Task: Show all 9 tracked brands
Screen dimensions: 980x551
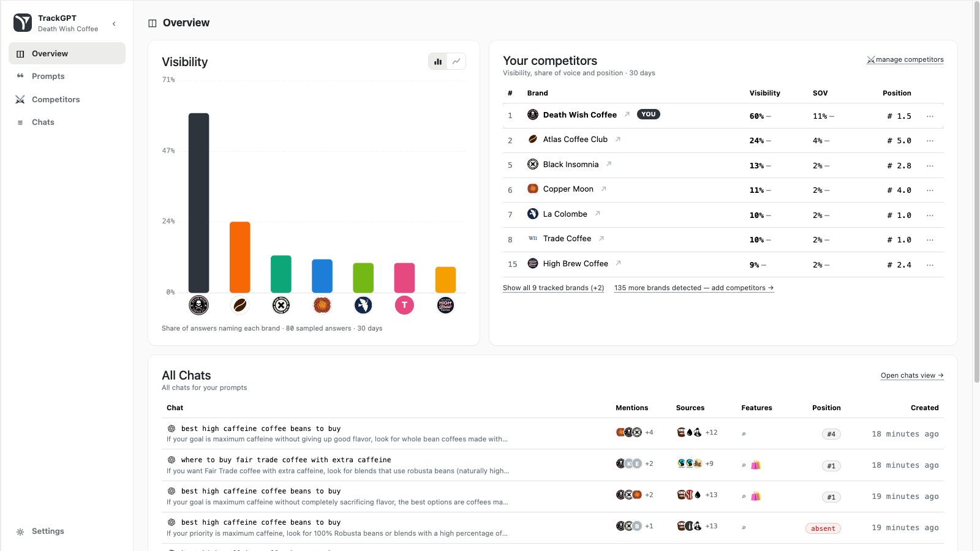Action: (553, 288)
